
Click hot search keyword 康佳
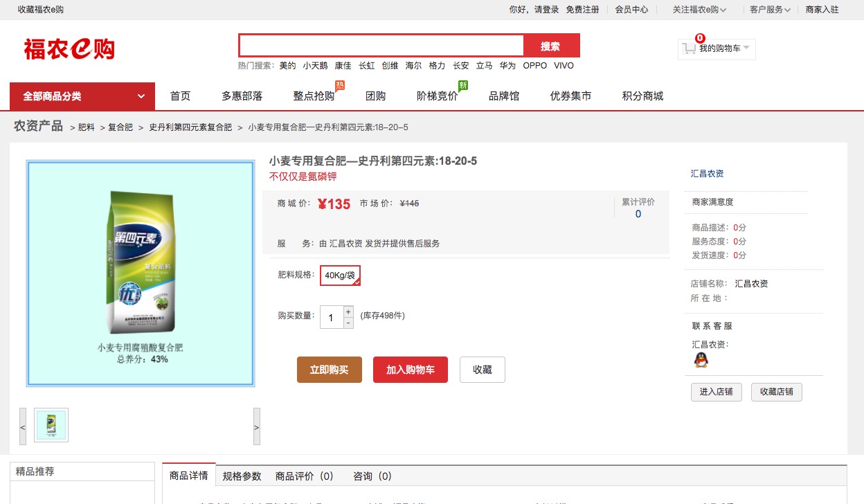click(x=343, y=66)
